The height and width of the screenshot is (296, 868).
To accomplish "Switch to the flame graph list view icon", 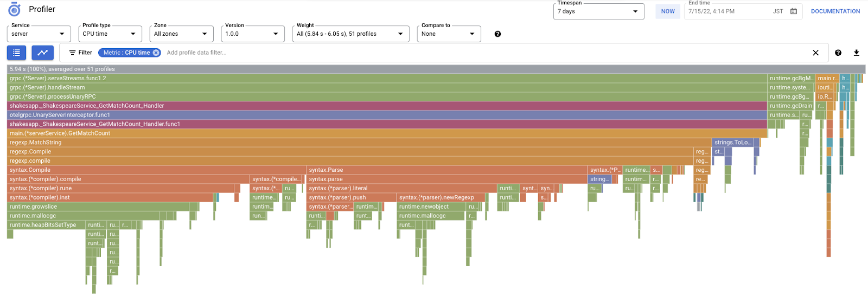I will tap(16, 53).
